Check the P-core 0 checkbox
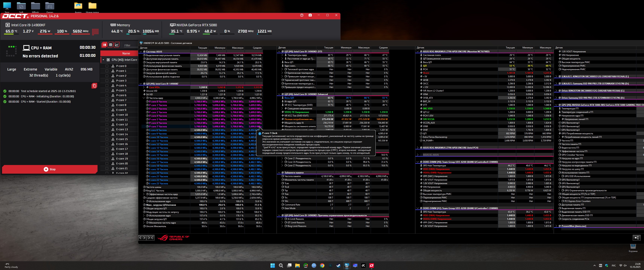644x270 pixels. click(107, 66)
